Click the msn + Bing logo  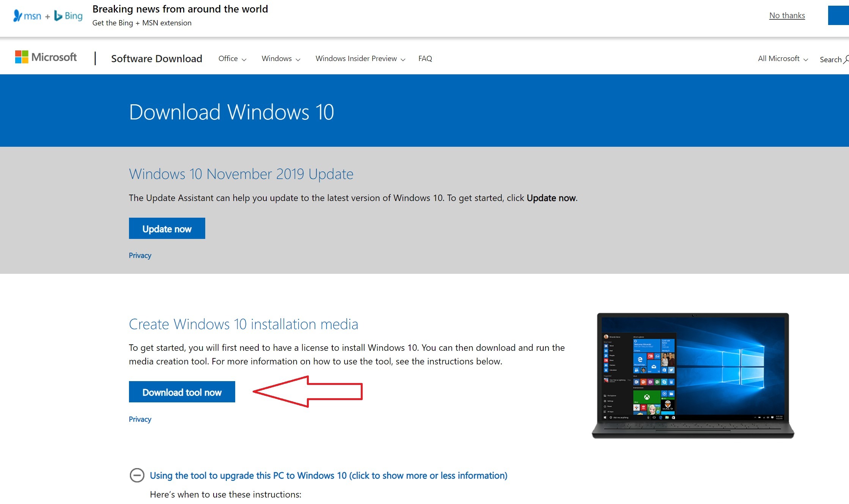pyautogui.click(x=48, y=16)
